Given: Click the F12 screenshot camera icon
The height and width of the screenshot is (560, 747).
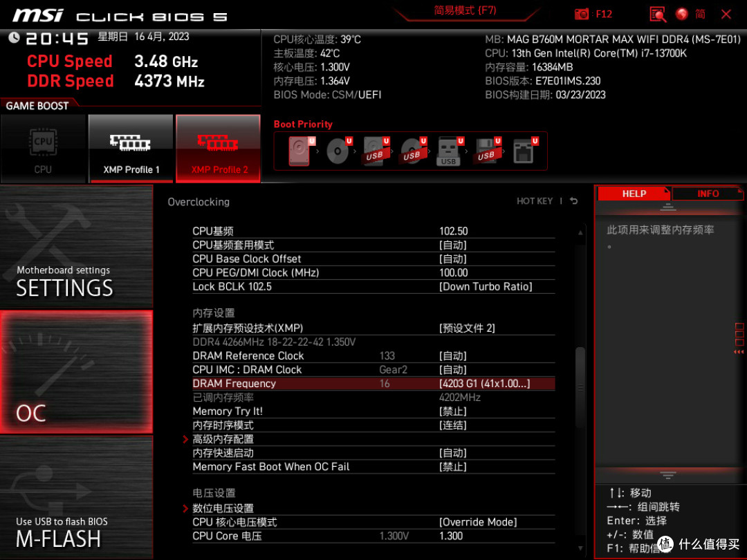Looking at the screenshot, I should pos(581,14).
